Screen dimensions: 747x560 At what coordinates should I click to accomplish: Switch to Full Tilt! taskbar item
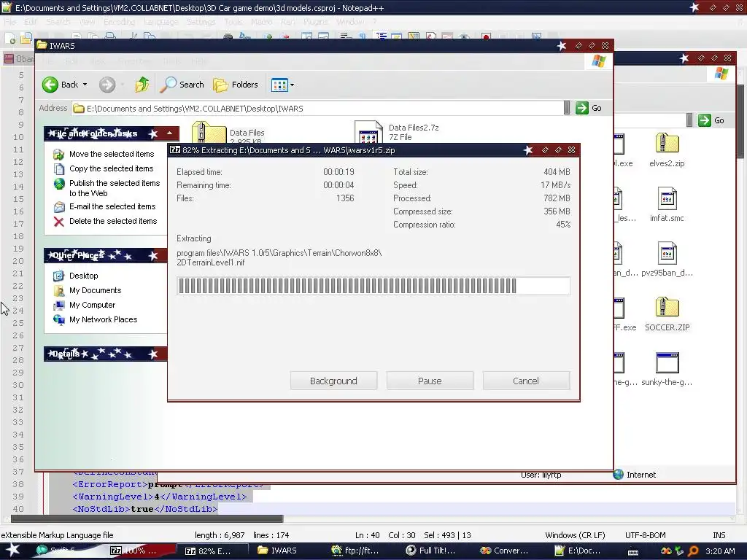pyautogui.click(x=430, y=551)
